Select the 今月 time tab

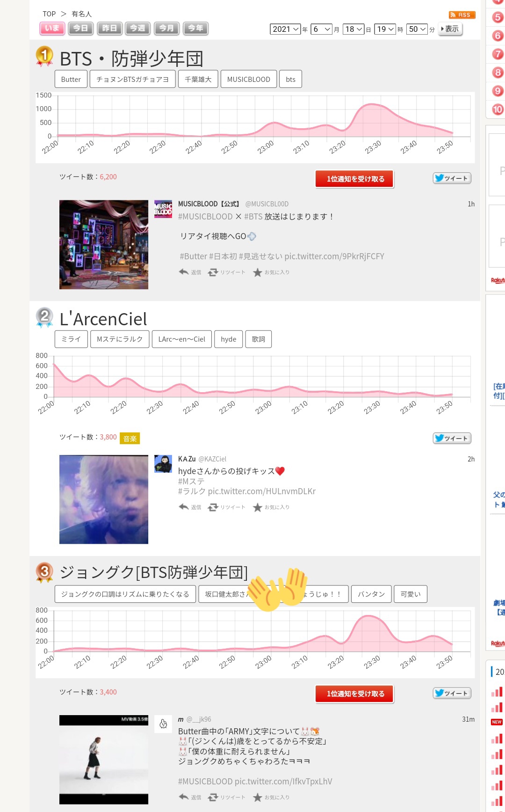pyautogui.click(x=166, y=29)
